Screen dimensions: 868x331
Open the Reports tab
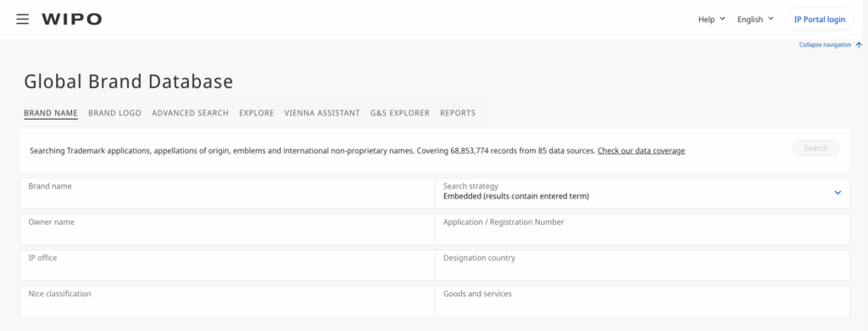[458, 113]
